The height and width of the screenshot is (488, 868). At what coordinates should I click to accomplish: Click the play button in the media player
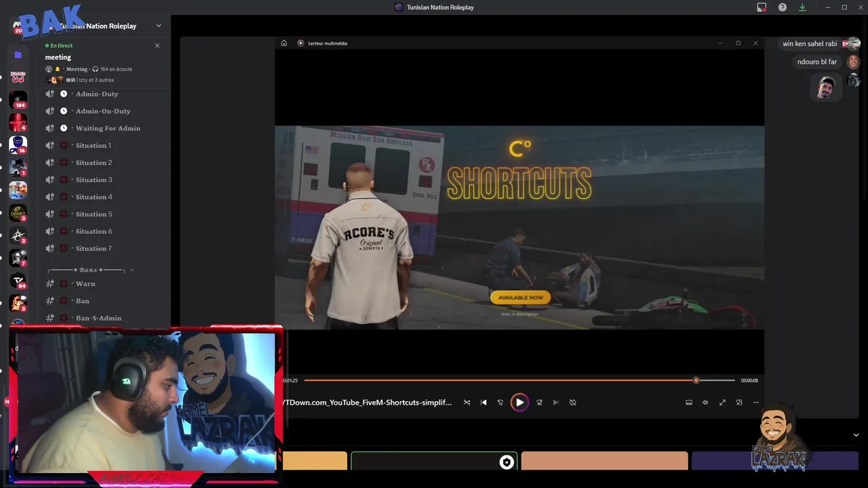click(519, 403)
